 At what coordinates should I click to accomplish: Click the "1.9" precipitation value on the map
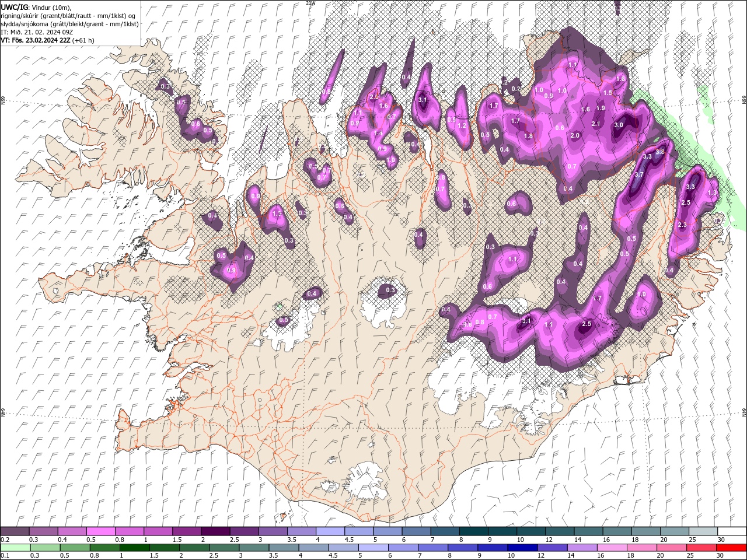(x=600, y=108)
